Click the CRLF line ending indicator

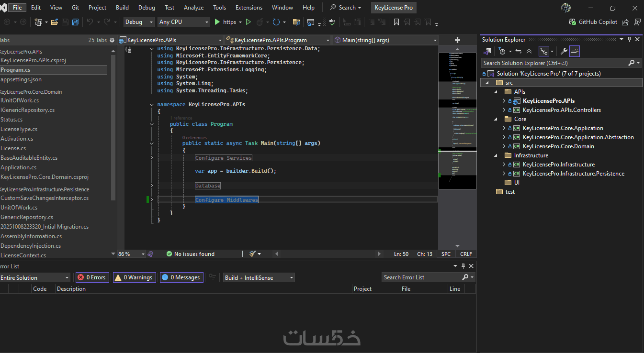click(x=466, y=254)
